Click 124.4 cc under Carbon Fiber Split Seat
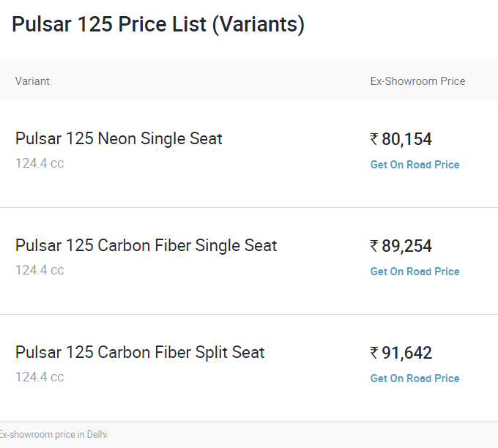This screenshot has height=448, width=498. coord(40,377)
